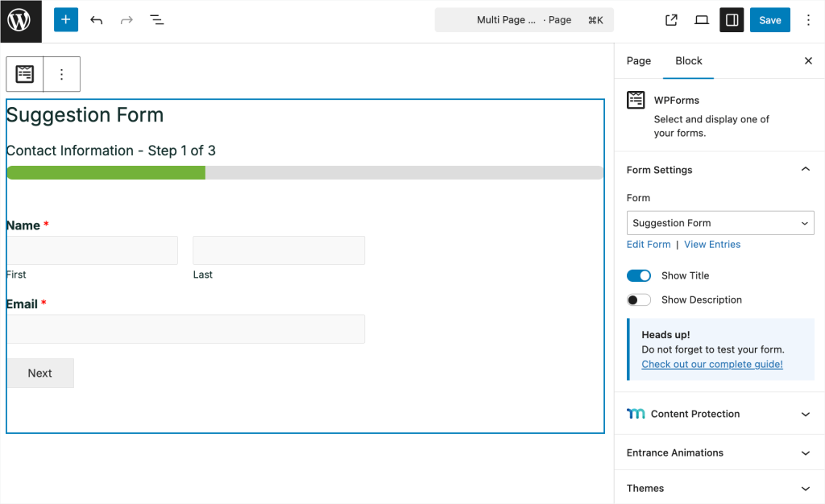Select the Block tab in the sidebar

[x=689, y=60]
